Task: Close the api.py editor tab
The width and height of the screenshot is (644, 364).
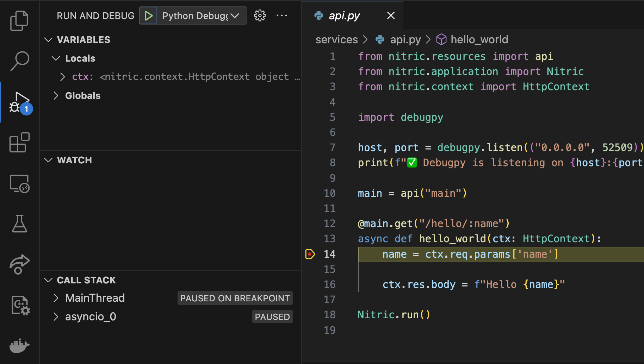Action: click(391, 15)
